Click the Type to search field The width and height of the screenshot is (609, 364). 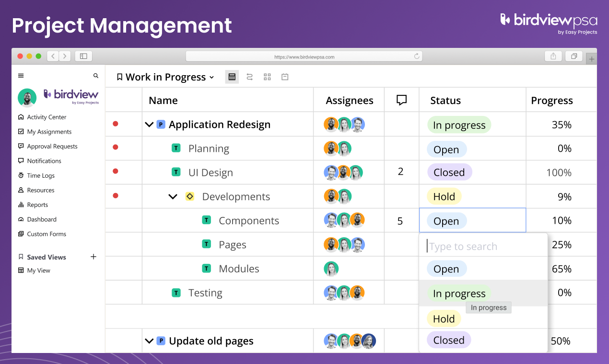(484, 246)
